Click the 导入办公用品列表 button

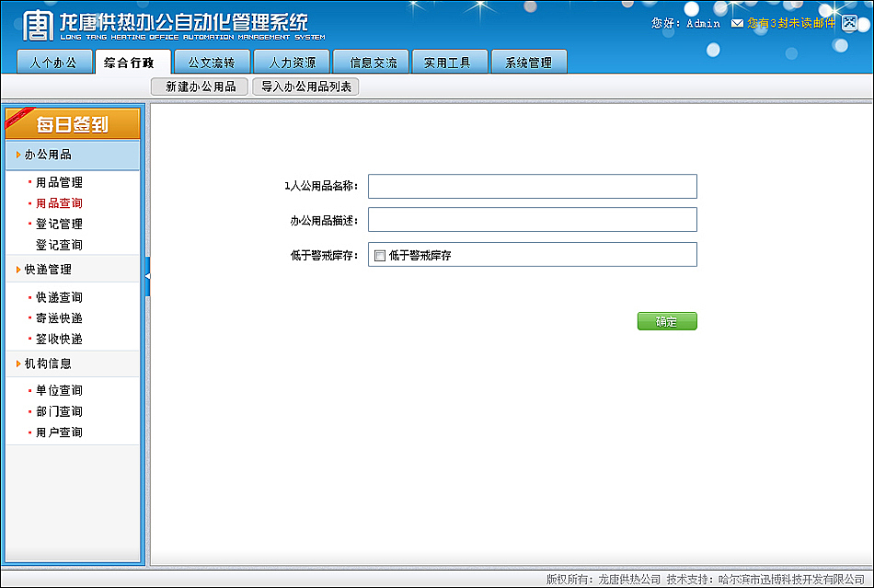click(304, 85)
